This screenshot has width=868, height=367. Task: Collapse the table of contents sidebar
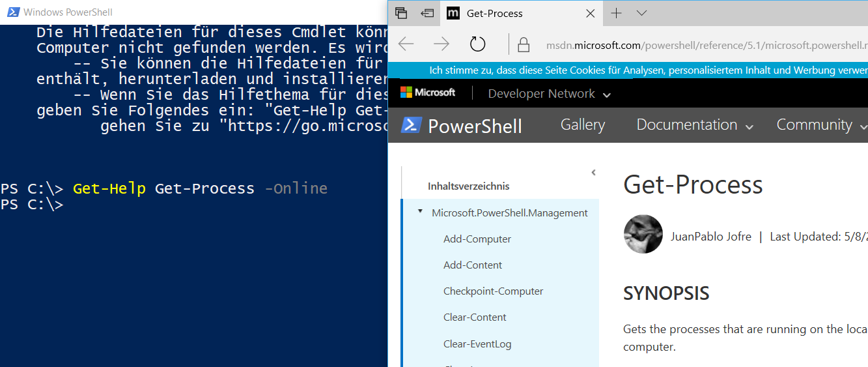coord(593,173)
